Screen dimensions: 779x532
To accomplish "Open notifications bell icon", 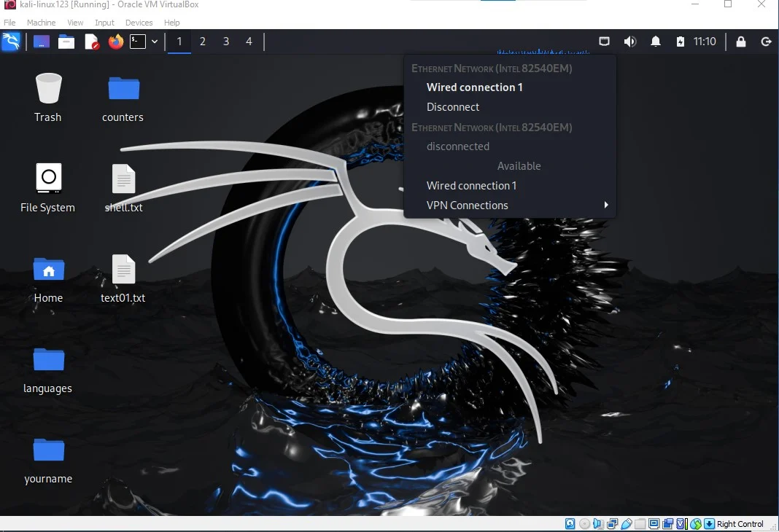I will [x=656, y=42].
